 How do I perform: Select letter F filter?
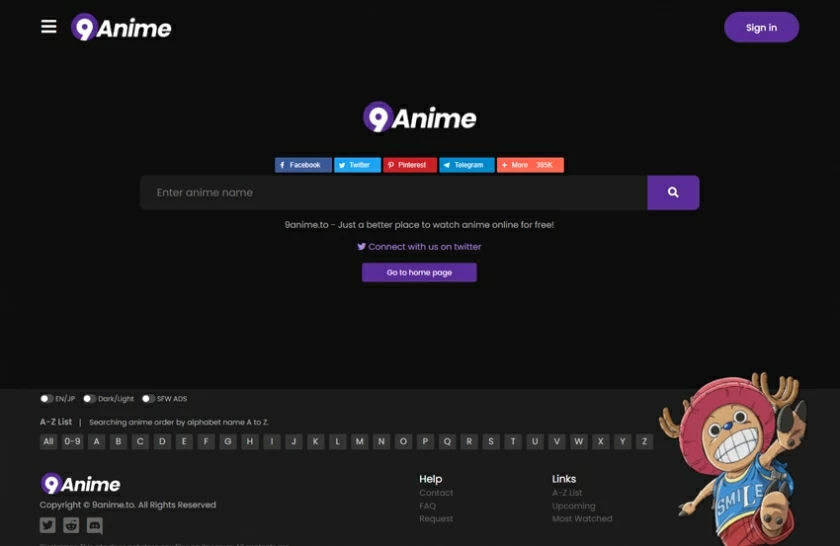point(206,442)
